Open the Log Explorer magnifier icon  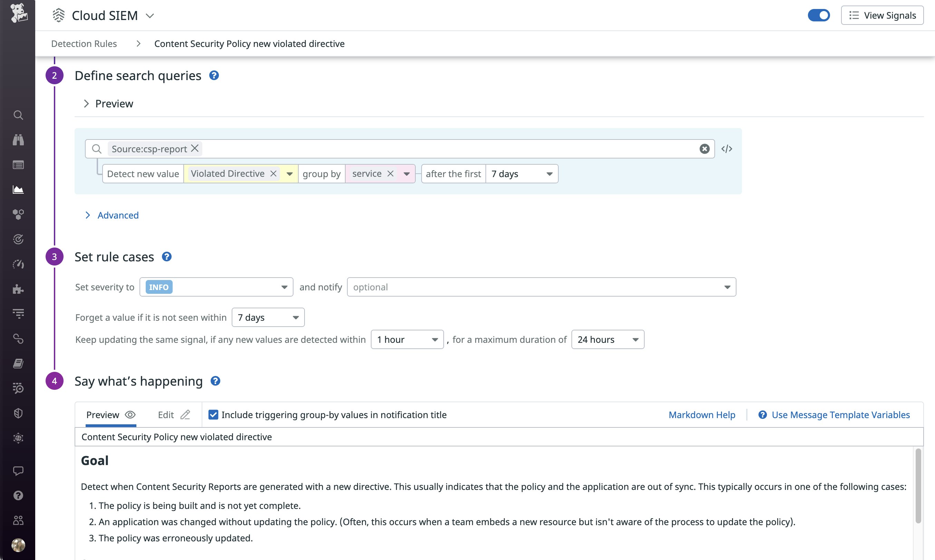(x=18, y=389)
